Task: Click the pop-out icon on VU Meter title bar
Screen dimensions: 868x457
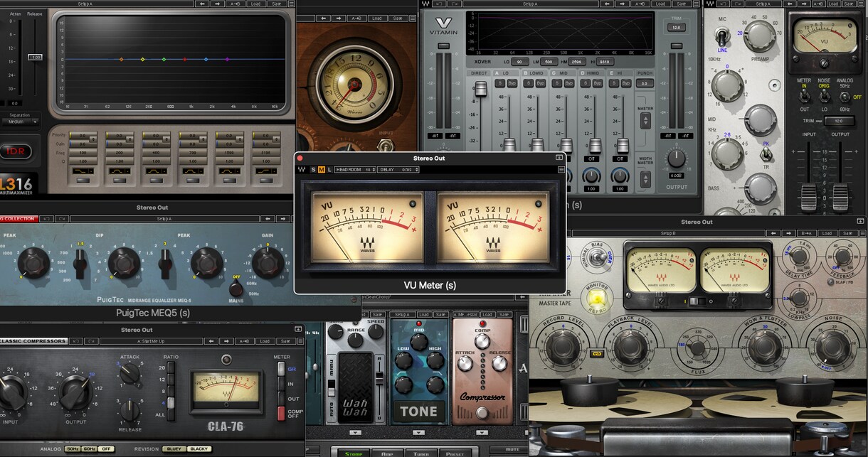Action: [x=559, y=158]
